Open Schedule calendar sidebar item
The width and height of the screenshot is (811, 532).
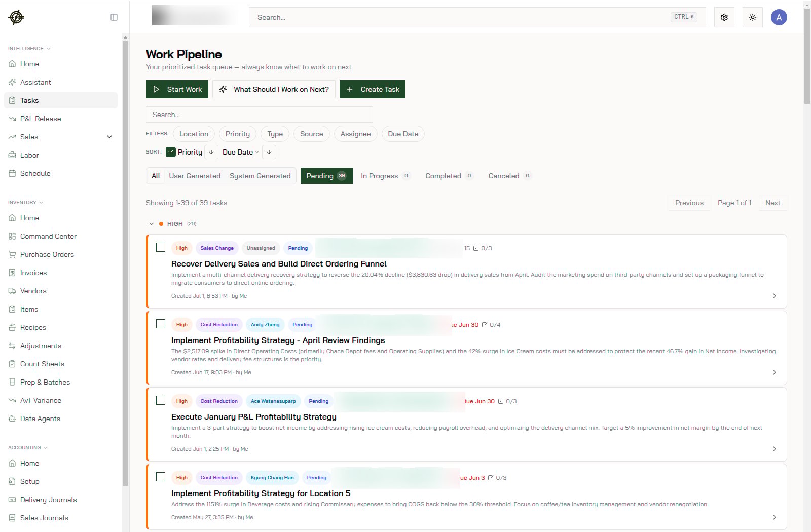(x=61, y=173)
